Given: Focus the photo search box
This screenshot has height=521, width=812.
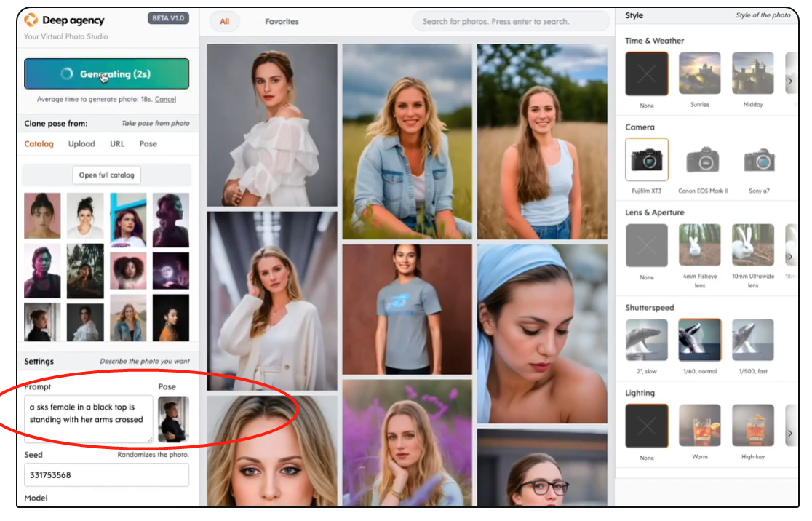Looking at the screenshot, I should tap(509, 22).
